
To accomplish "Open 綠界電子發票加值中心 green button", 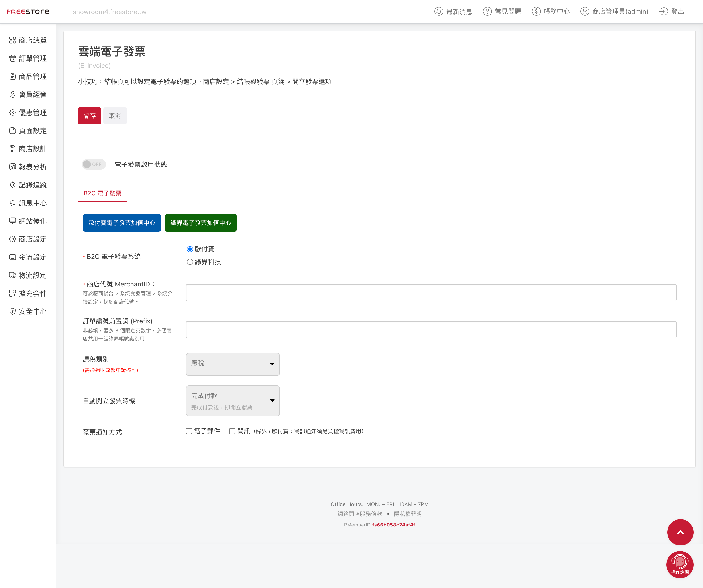I will (x=201, y=223).
